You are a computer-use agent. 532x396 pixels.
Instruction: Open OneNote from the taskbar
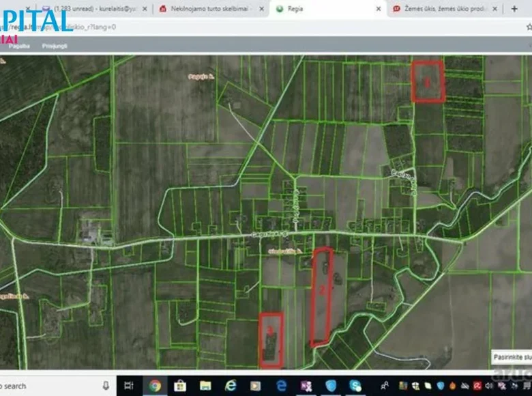(x=306, y=386)
